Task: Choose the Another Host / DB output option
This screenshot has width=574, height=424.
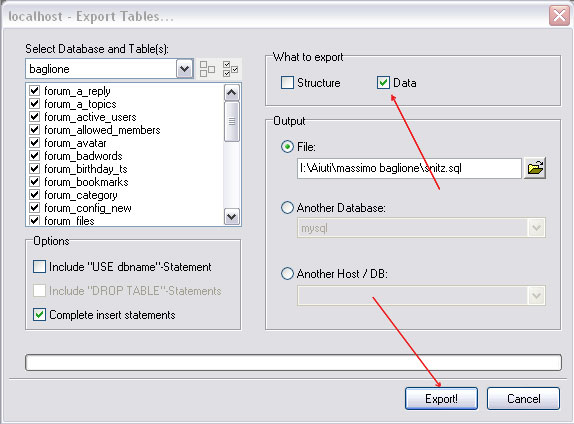Action: (x=287, y=274)
